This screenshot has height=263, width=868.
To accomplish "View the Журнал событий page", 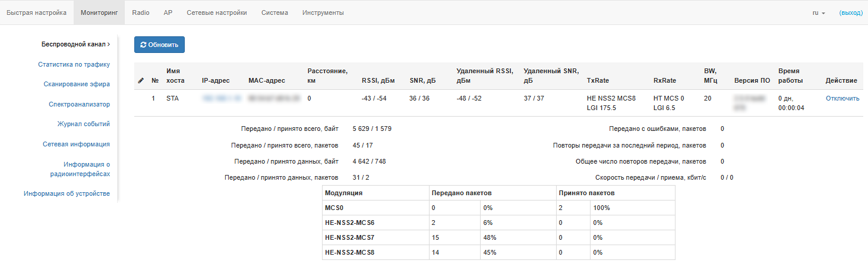I will click(x=83, y=124).
